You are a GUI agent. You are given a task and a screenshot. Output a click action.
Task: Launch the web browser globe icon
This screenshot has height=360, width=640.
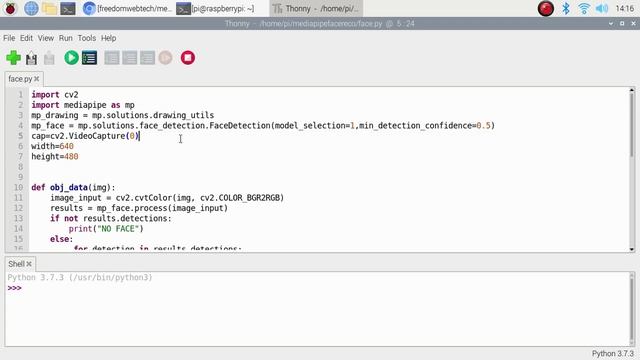click(31, 8)
